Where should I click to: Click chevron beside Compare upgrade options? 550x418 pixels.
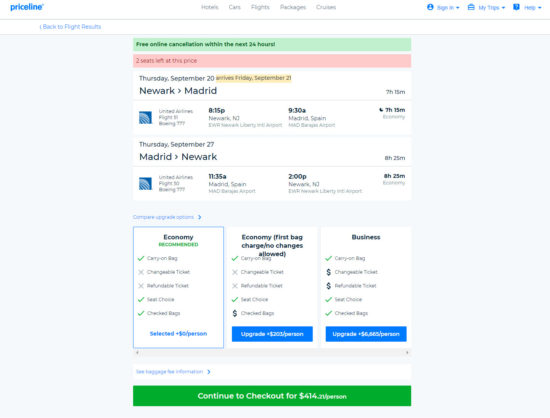click(x=199, y=217)
